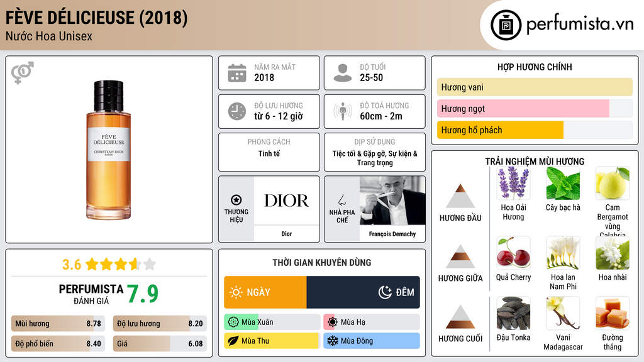Click the Hương vani accord bar

535,87
